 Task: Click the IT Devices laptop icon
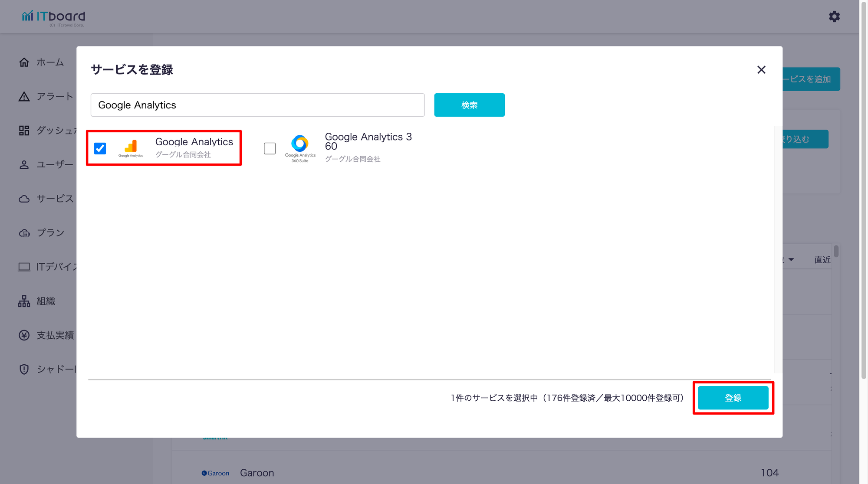(24, 267)
